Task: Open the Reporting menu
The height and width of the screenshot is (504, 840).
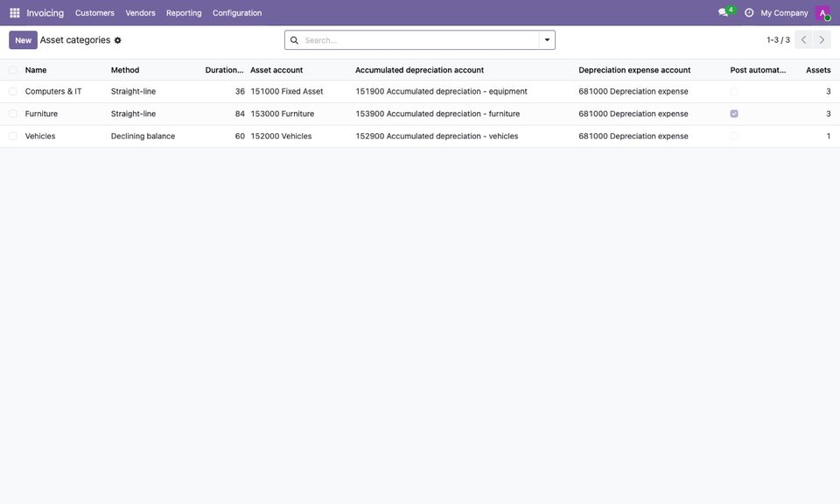Action: tap(184, 13)
